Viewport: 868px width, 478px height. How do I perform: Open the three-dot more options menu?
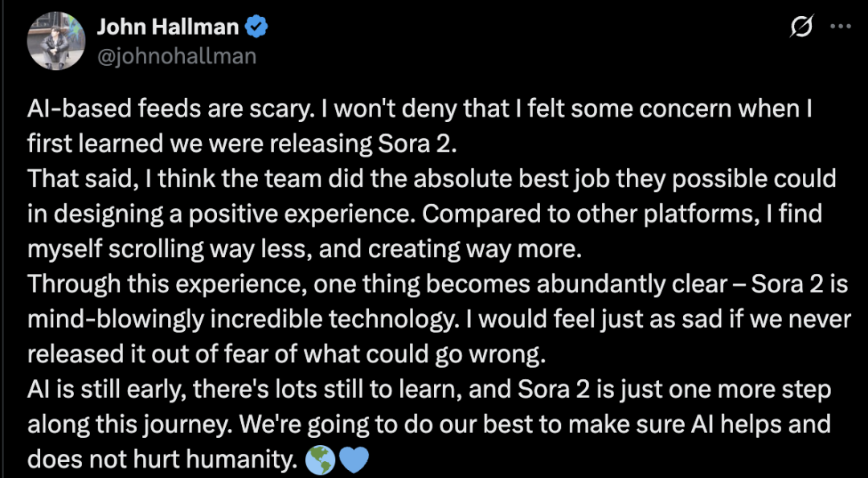click(x=839, y=27)
